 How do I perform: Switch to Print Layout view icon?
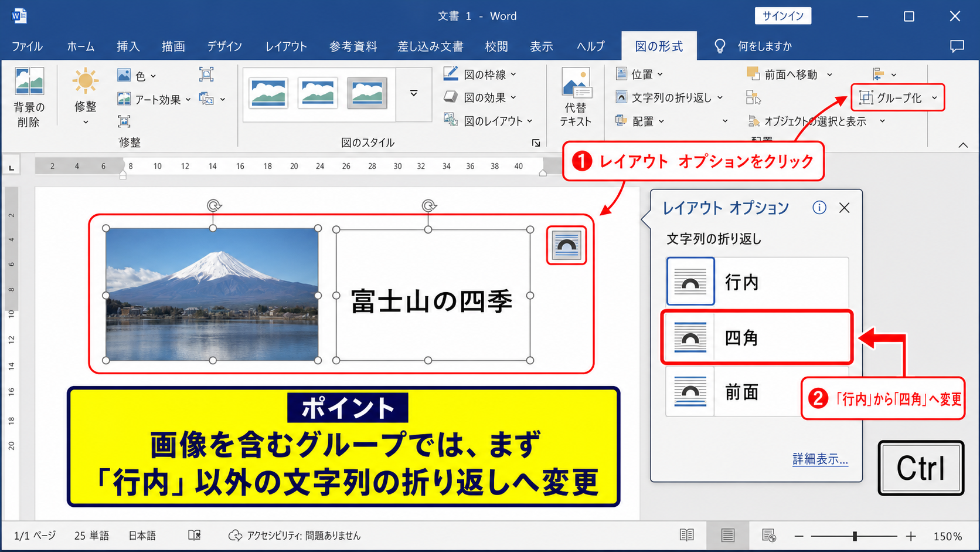click(x=728, y=534)
